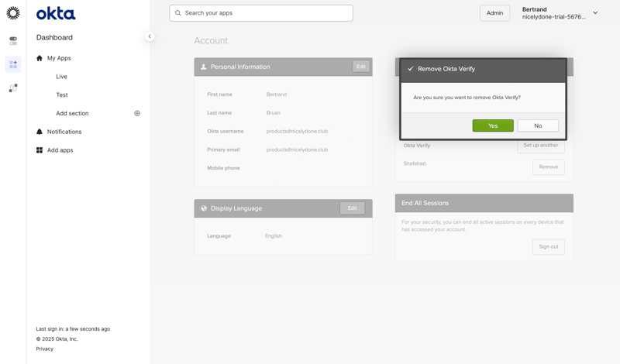Click the Last sign in text
The width and height of the screenshot is (620, 364).
point(73,329)
